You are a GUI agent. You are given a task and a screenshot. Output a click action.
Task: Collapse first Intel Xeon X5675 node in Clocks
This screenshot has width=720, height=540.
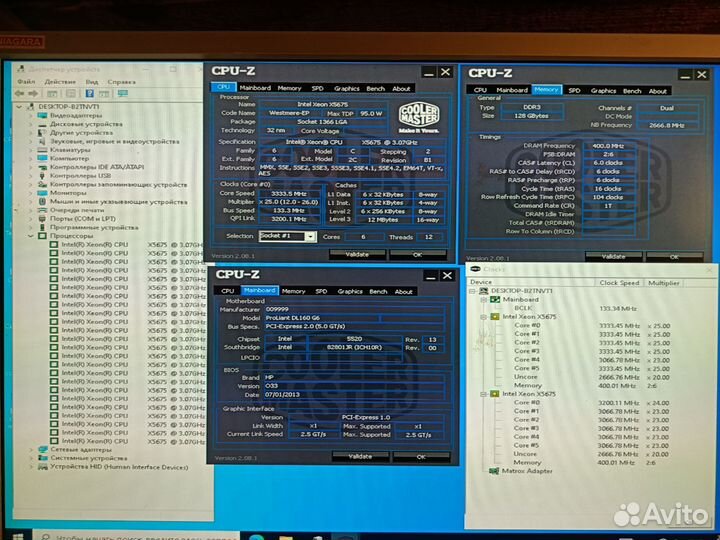click(x=484, y=317)
